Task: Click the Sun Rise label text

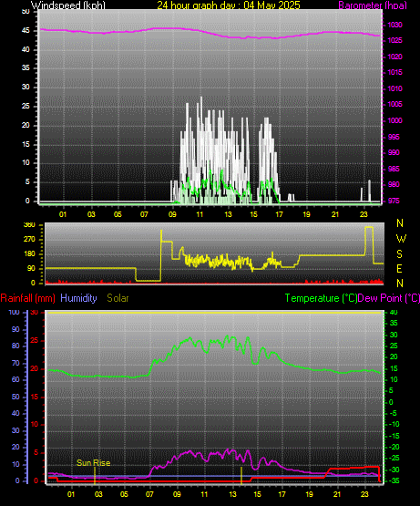Action: (94, 463)
